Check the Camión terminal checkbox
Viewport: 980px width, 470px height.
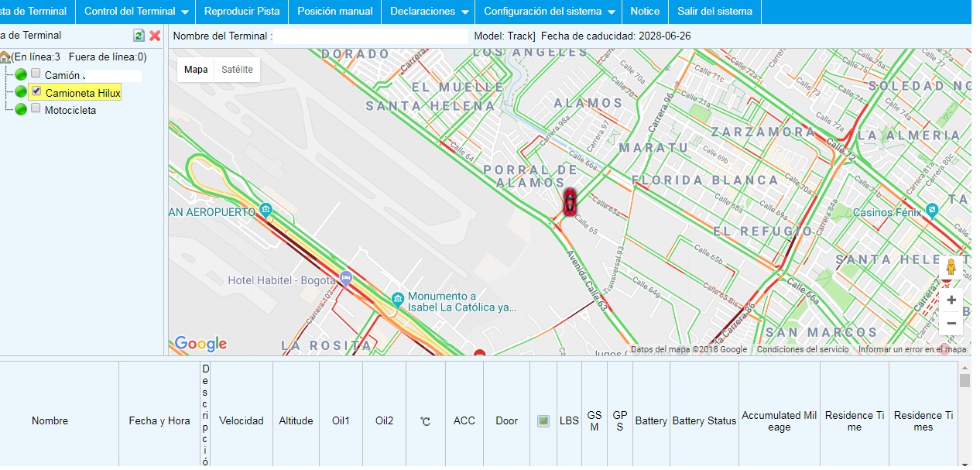(36, 74)
